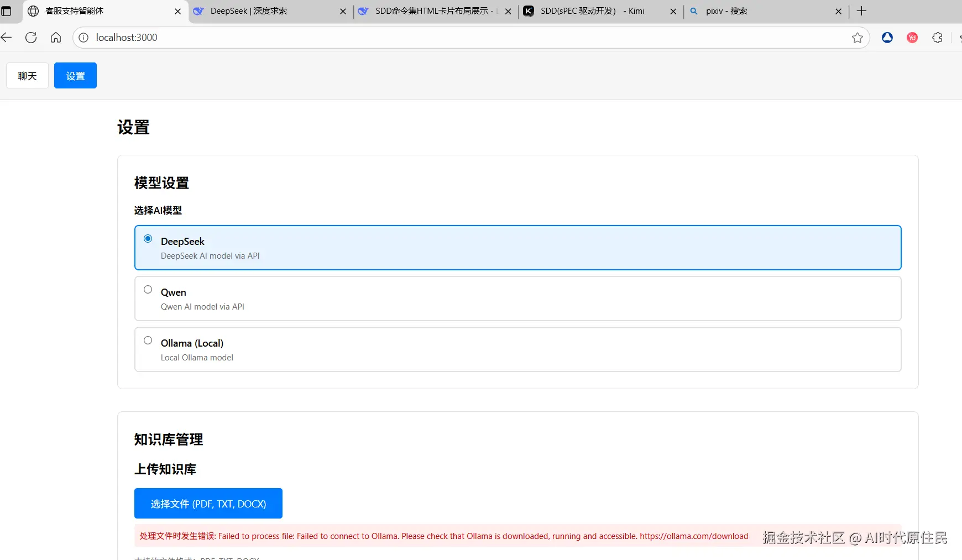The width and height of the screenshot is (962, 560).
Task: Click the 知识库管理 heading
Action: (169, 439)
